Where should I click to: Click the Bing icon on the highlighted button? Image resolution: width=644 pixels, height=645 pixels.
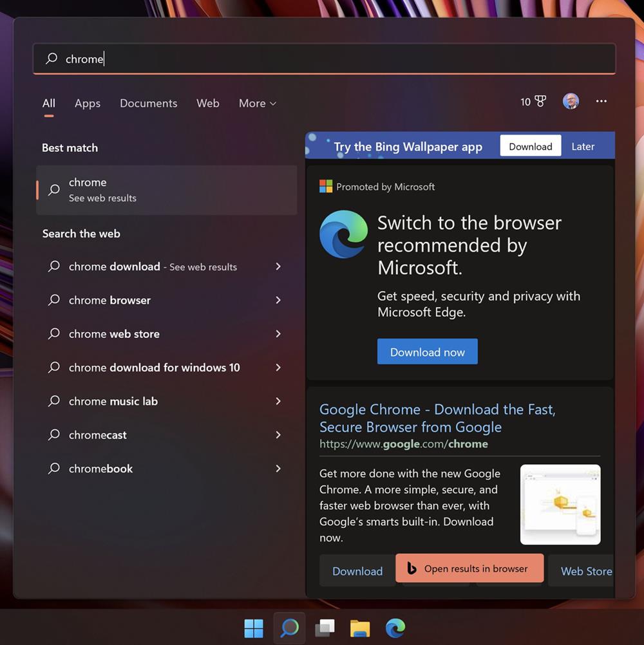pos(411,568)
